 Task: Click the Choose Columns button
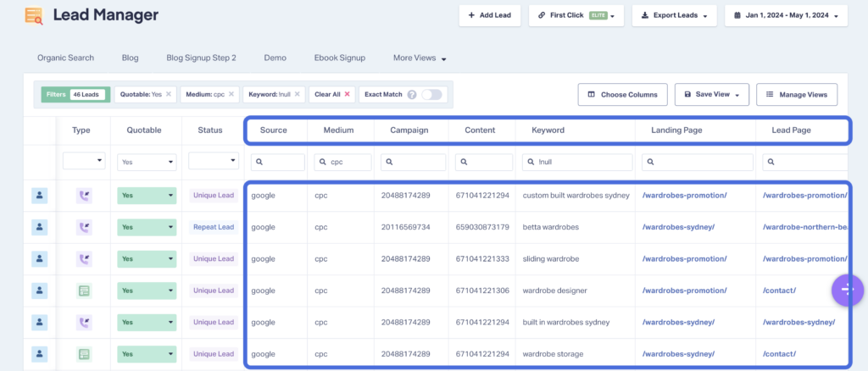tap(623, 95)
